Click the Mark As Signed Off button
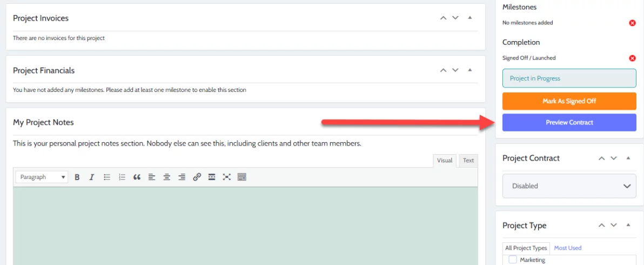Viewport: 644px width, 265px height. (569, 101)
